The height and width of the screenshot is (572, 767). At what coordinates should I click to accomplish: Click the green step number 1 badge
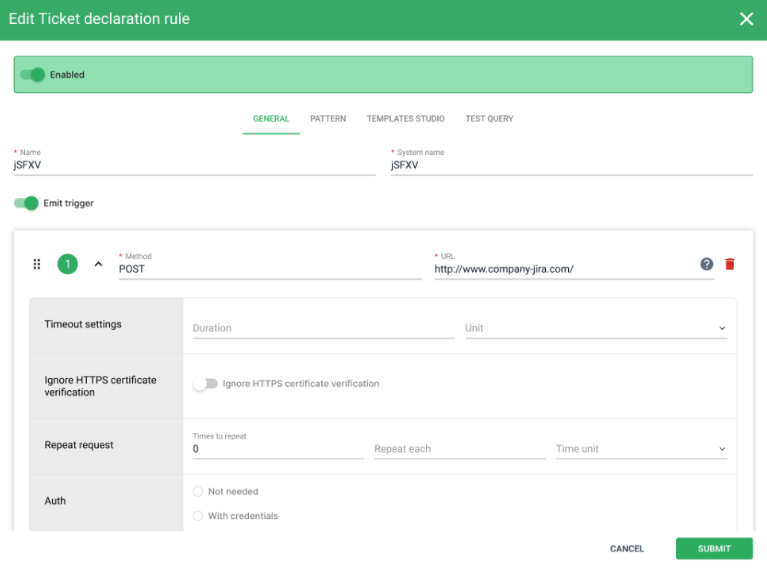pyautogui.click(x=67, y=264)
